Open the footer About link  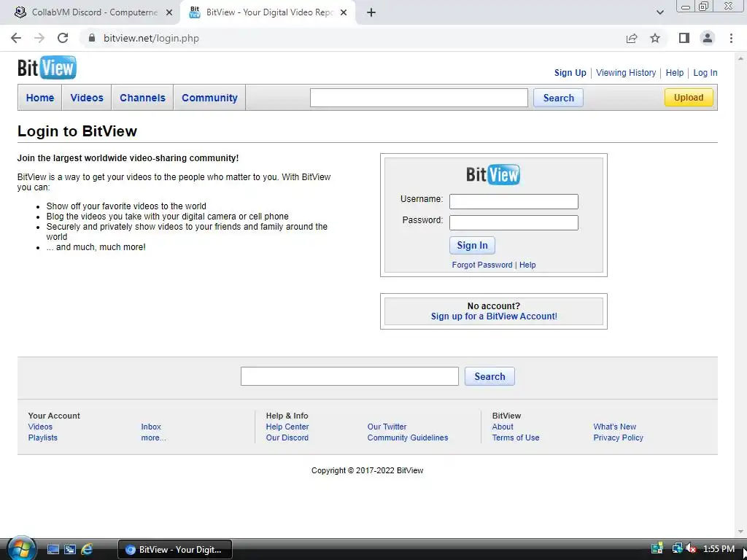coord(503,427)
